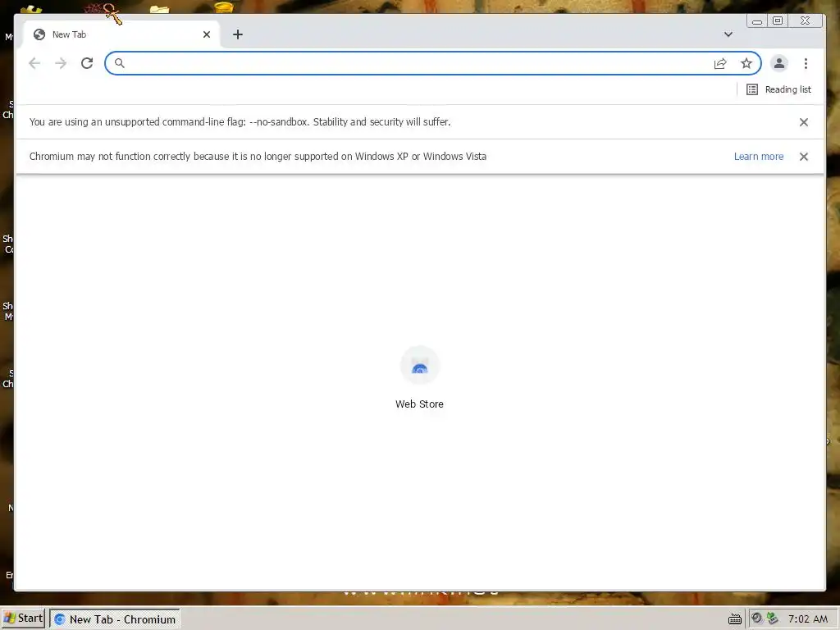Image resolution: width=840 pixels, height=630 pixels.
Task: Dismiss the Windows XP unsupported warning
Action: [804, 157]
